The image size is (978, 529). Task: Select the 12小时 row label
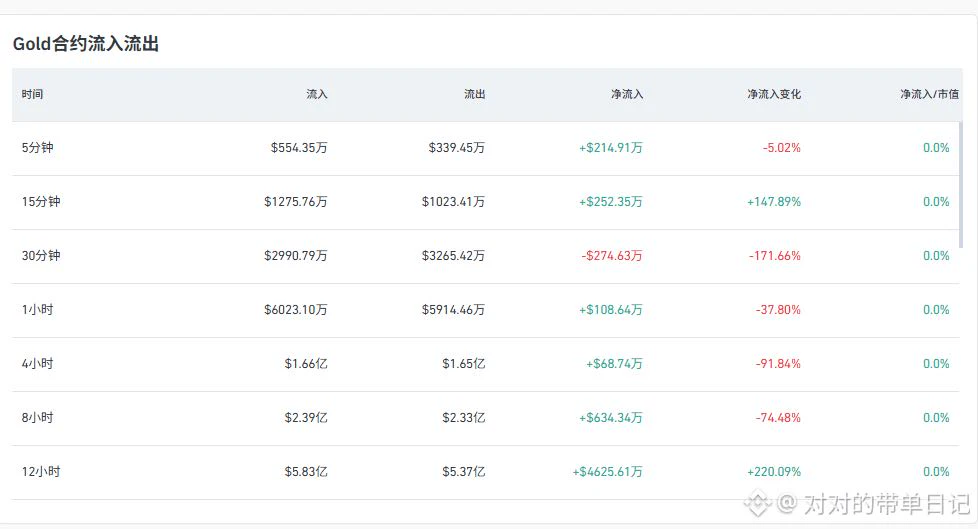[41, 472]
